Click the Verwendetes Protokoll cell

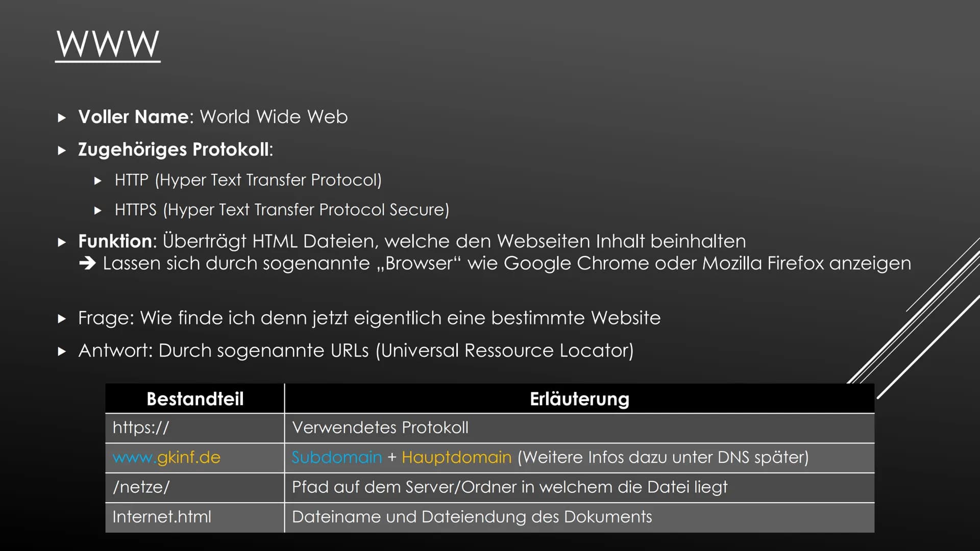[x=579, y=428]
